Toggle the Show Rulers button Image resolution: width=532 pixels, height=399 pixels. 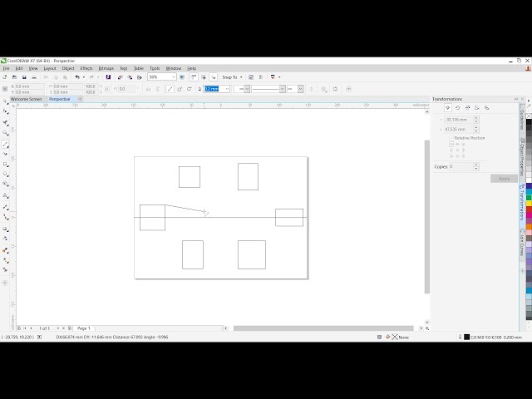pos(194,77)
